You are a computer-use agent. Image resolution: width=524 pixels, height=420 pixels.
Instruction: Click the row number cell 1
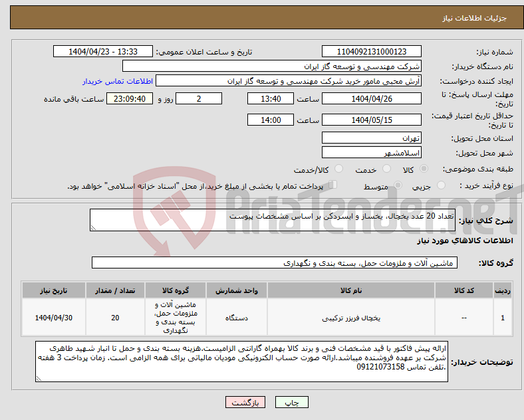[x=503, y=318]
